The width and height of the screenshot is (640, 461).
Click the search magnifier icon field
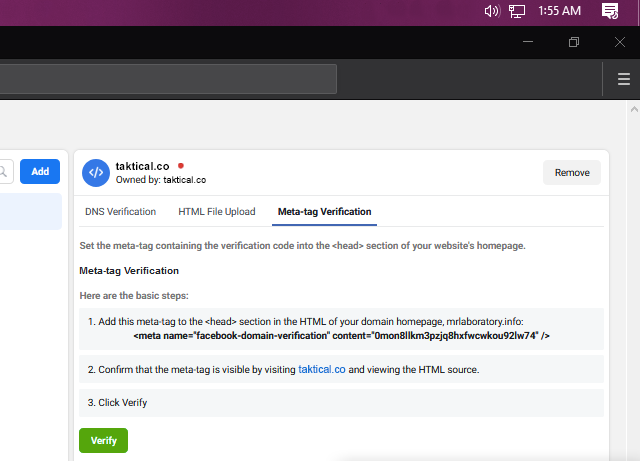(6, 171)
